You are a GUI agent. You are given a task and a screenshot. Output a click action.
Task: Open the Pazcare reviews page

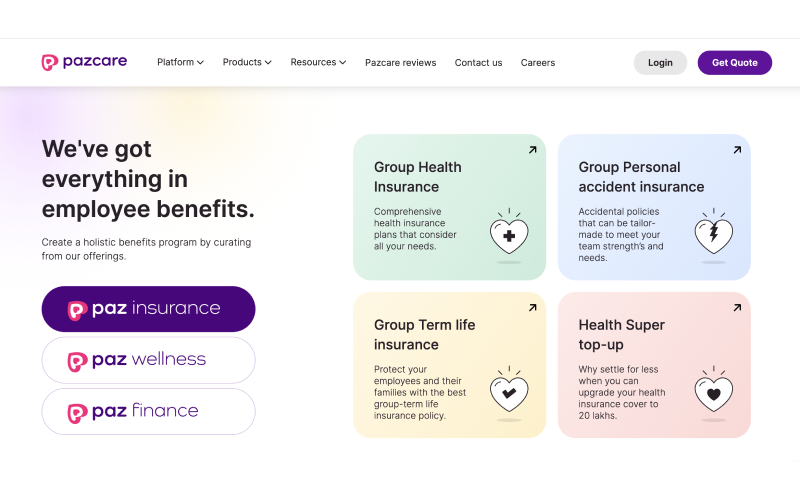click(401, 63)
